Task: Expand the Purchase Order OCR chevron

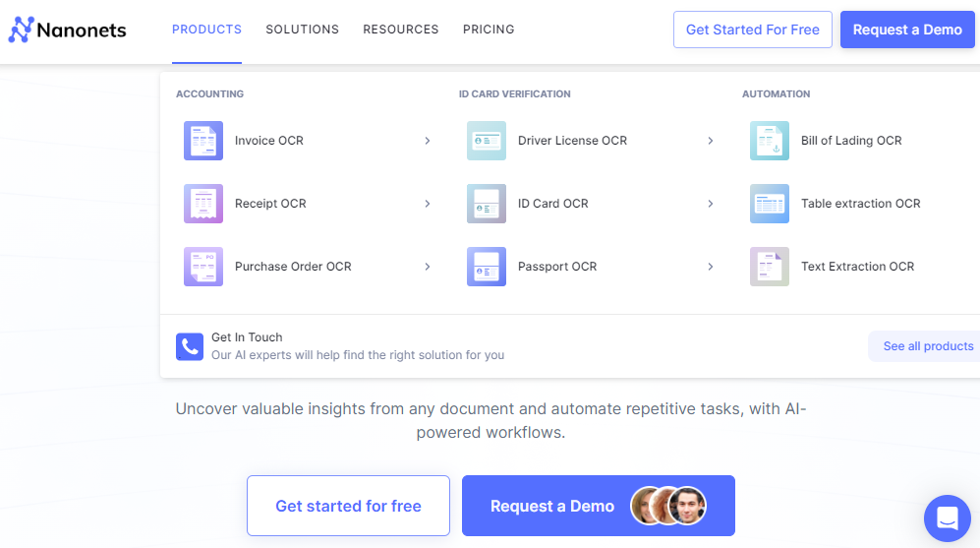Action: point(428,267)
